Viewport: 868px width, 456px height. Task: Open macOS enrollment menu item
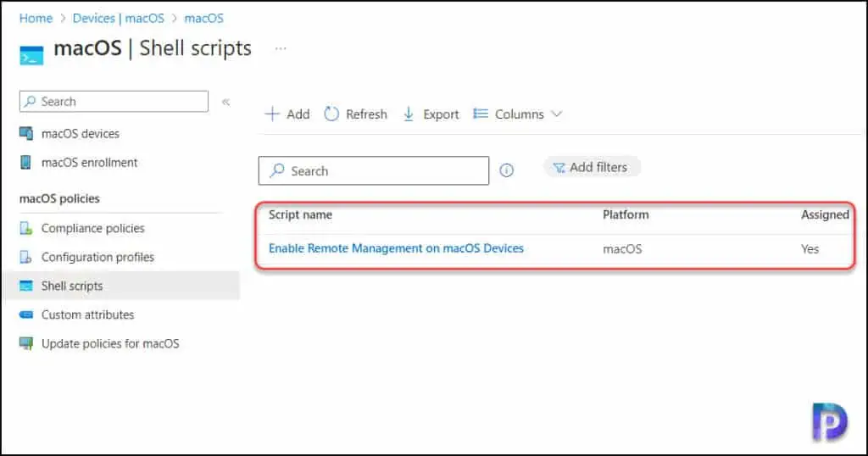click(89, 162)
